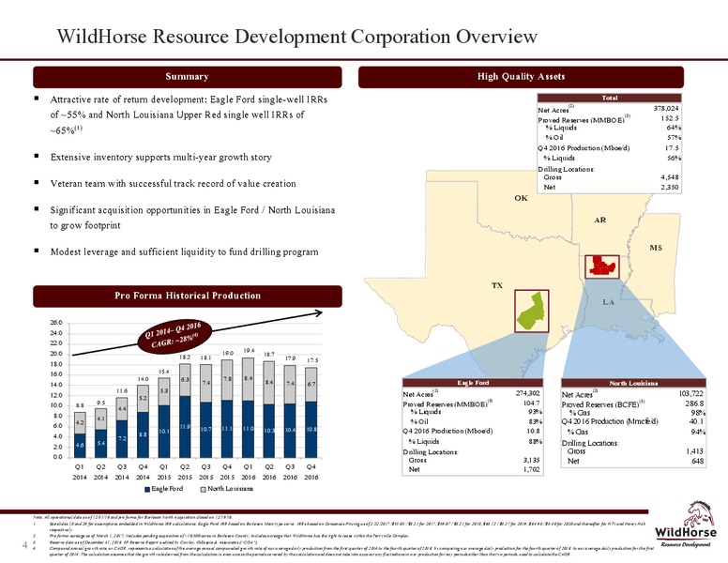Viewport: 728px width, 563px height.
Task: Click North Louisiana gross locations 1,413
Action: pos(694,451)
